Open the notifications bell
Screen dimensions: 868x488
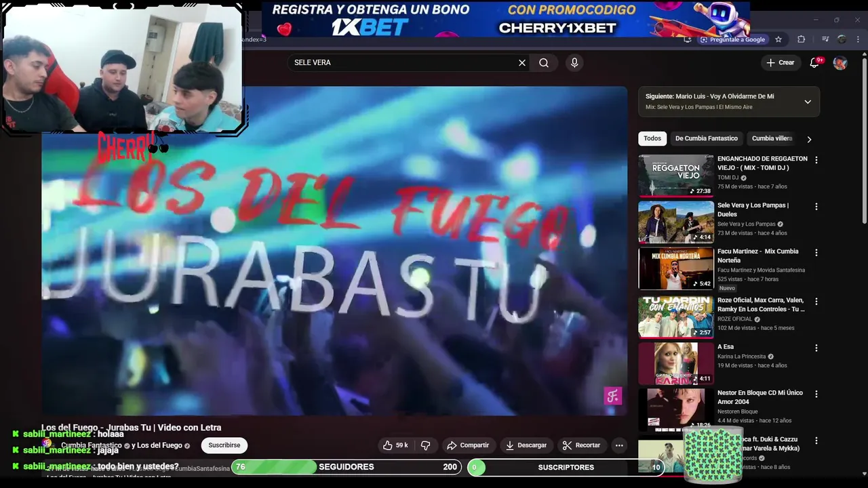point(814,62)
